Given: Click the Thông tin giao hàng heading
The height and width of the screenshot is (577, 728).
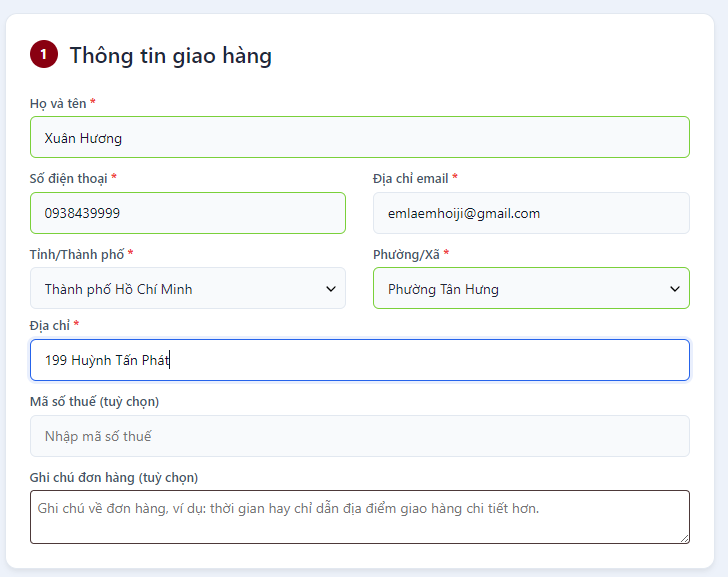Looking at the screenshot, I should click(170, 55).
